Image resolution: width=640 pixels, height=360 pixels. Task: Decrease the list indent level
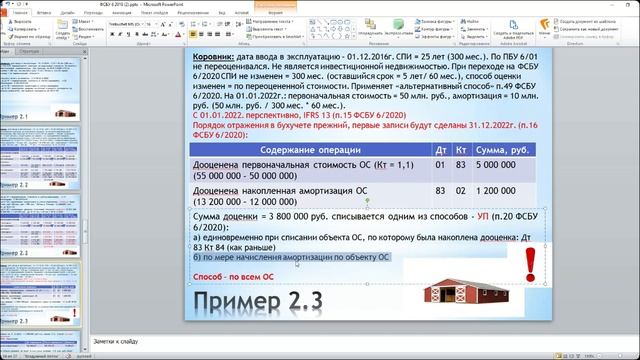click(x=220, y=24)
